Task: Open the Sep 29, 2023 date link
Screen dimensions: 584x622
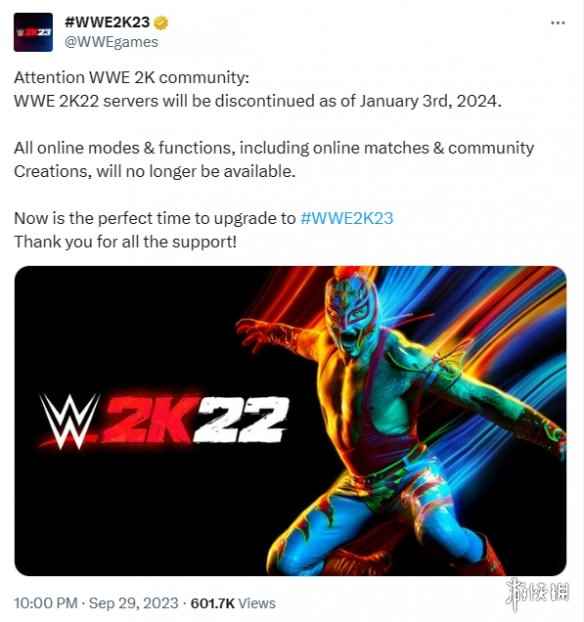Action: pyautogui.click(x=133, y=603)
